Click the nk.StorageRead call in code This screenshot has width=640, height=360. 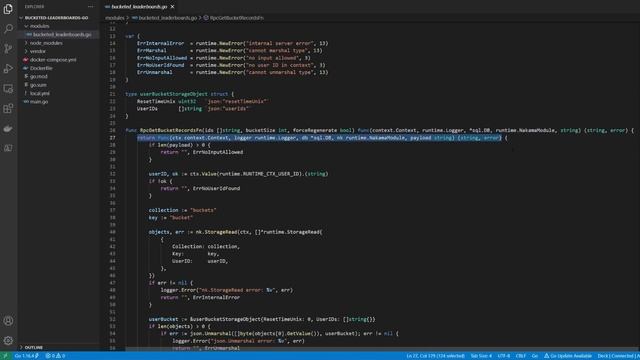[x=216, y=232]
